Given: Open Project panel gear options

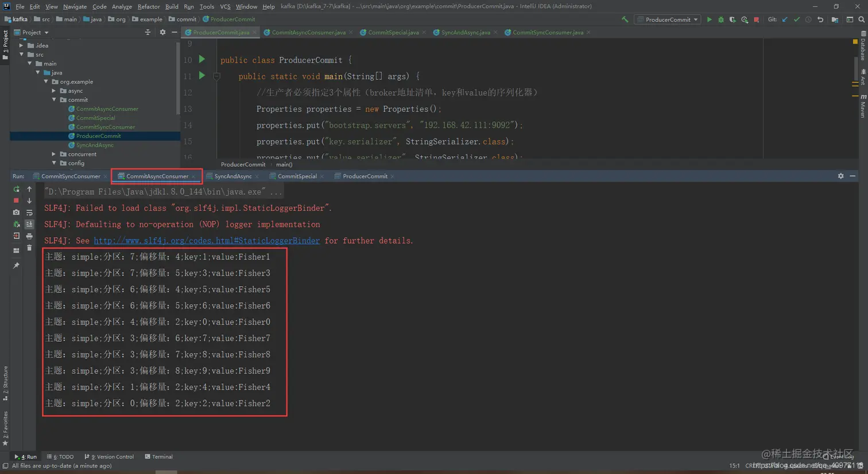Looking at the screenshot, I should (x=162, y=33).
